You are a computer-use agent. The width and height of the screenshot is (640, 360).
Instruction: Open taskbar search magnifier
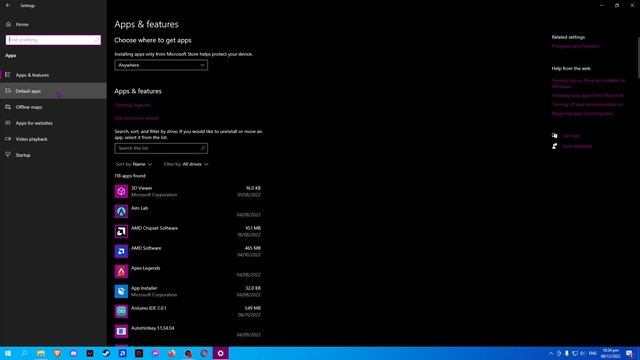[x=24, y=353]
